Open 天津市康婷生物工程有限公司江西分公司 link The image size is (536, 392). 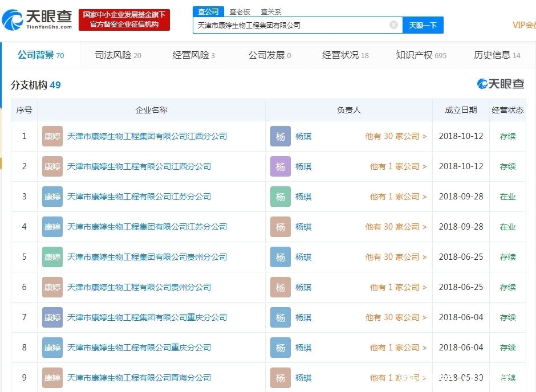pos(139,166)
